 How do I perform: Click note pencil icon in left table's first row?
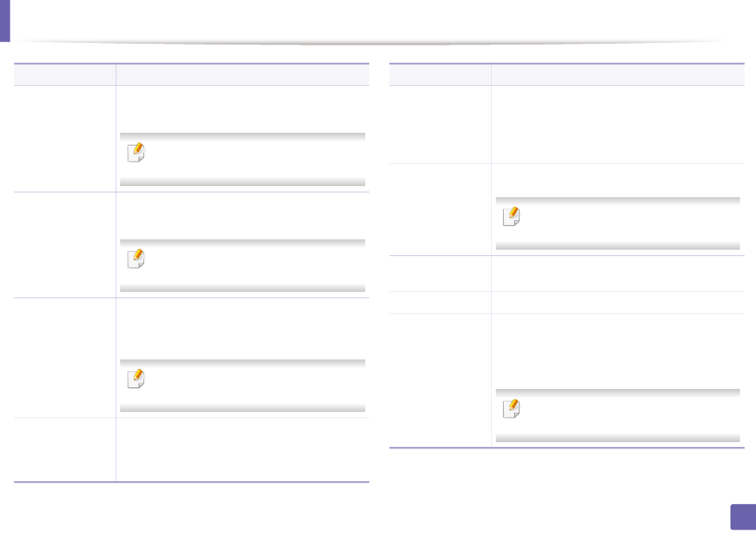coord(136,153)
